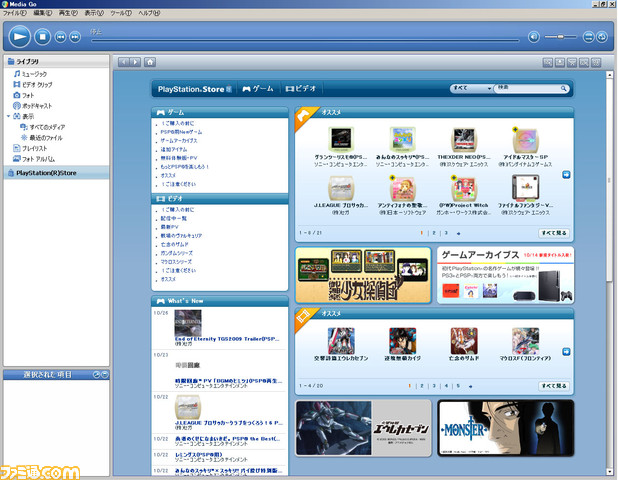Click the vertical scrollbar down arrow
This screenshot has width=618, height=480.
click(x=609, y=472)
